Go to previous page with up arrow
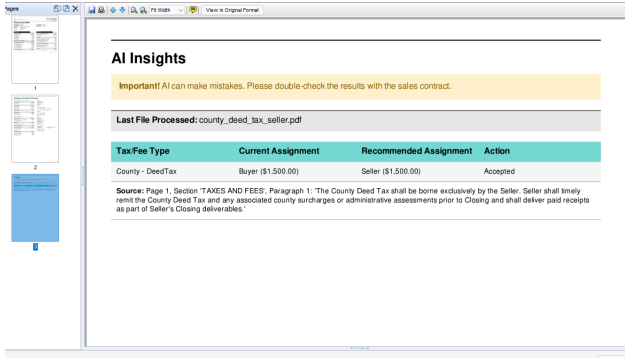 (x=113, y=10)
